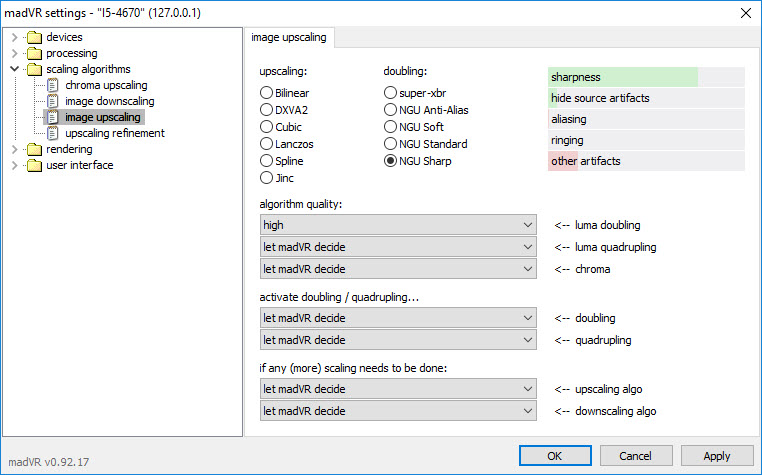
Task: Click the Apply button
Action: click(x=717, y=456)
